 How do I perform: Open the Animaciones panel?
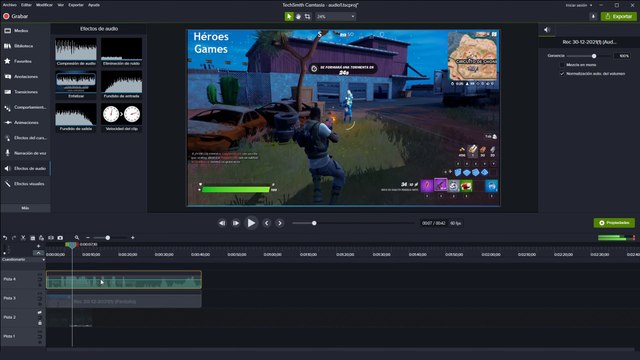24,122
